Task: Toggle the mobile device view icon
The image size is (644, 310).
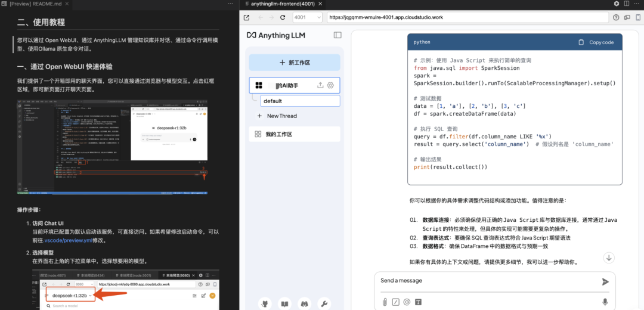Action: 638,18
